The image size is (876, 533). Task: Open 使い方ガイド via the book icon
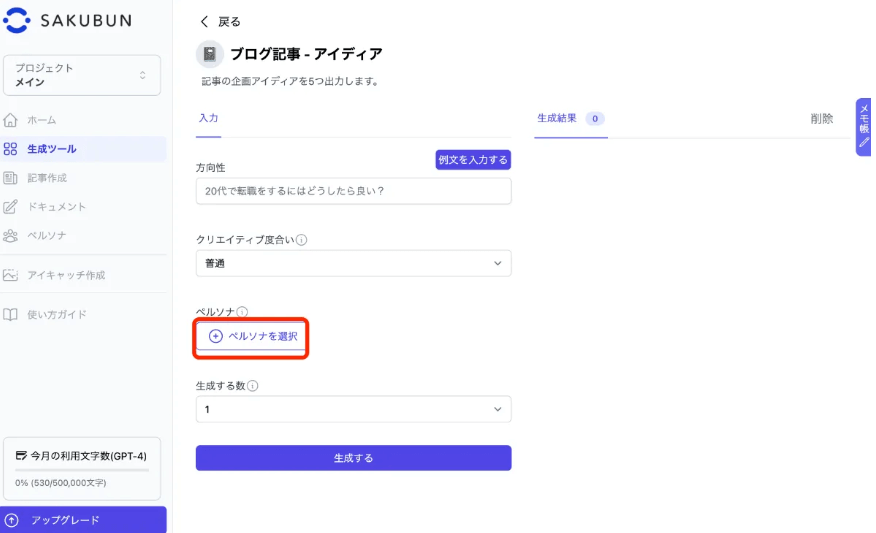coord(10,315)
